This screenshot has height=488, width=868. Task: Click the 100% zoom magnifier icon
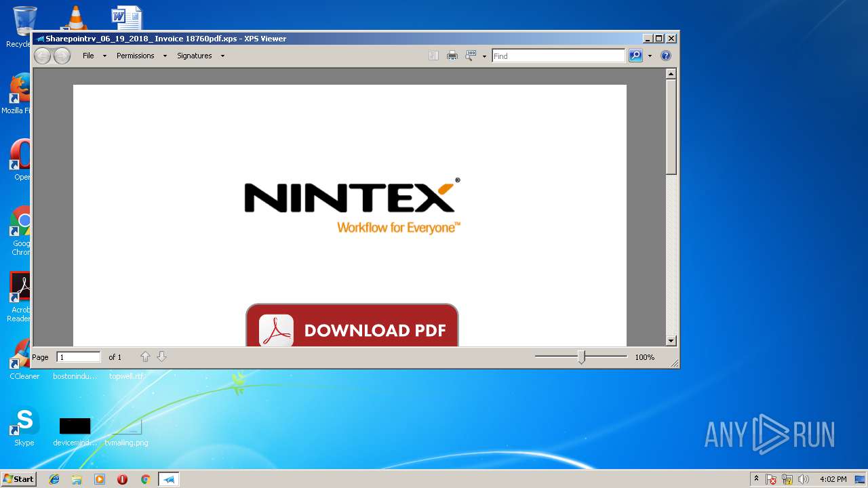tap(471, 56)
